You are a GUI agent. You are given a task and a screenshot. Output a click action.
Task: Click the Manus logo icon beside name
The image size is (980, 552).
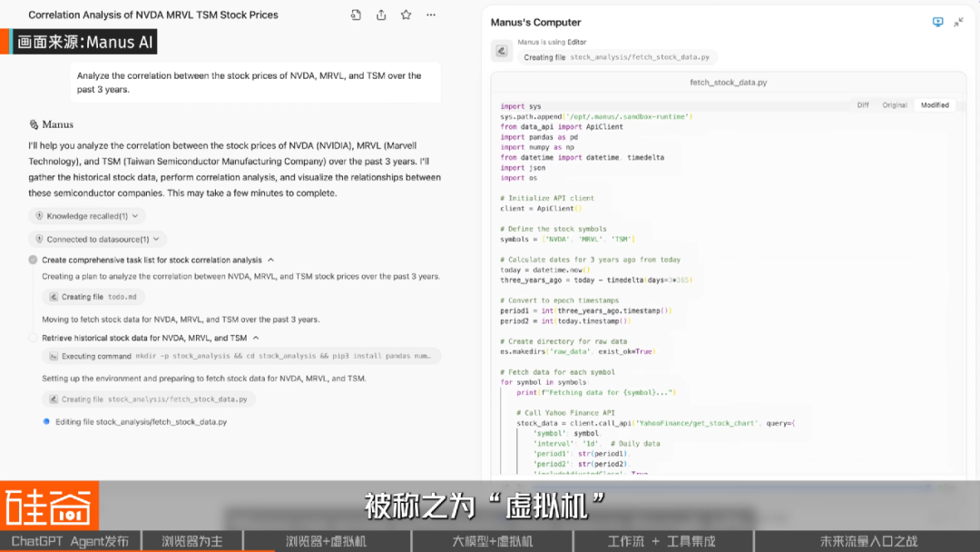[x=34, y=124]
